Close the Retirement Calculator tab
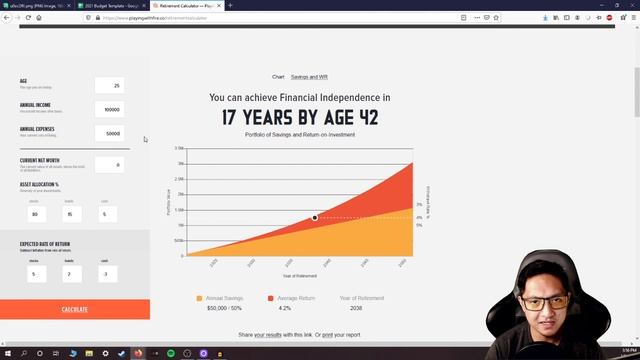Image resolution: width=640 pixels, height=360 pixels. (219, 6)
